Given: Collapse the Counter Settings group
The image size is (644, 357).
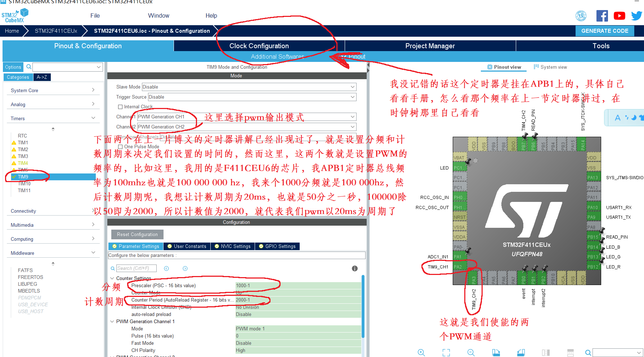Looking at the screenshot, I should coord(112,278).
